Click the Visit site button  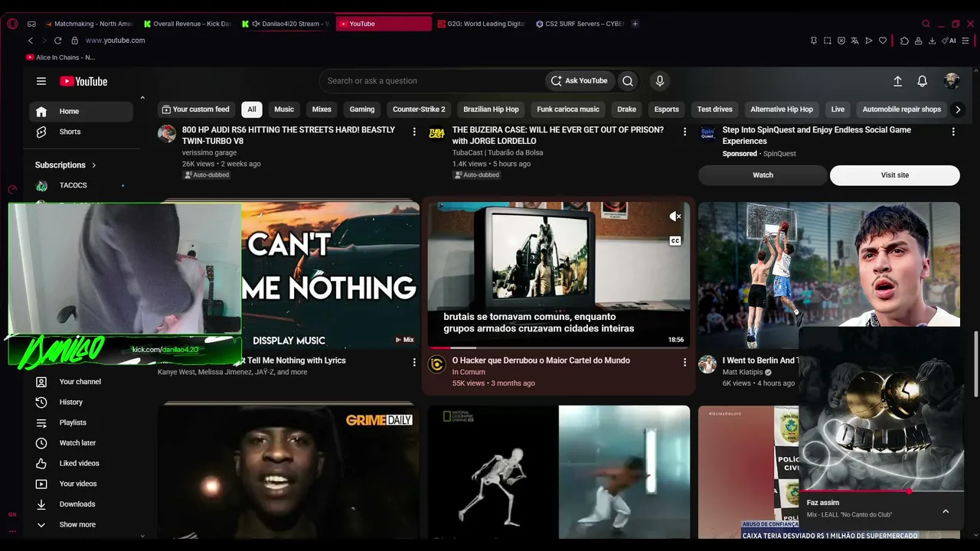(x=894, y=175)
